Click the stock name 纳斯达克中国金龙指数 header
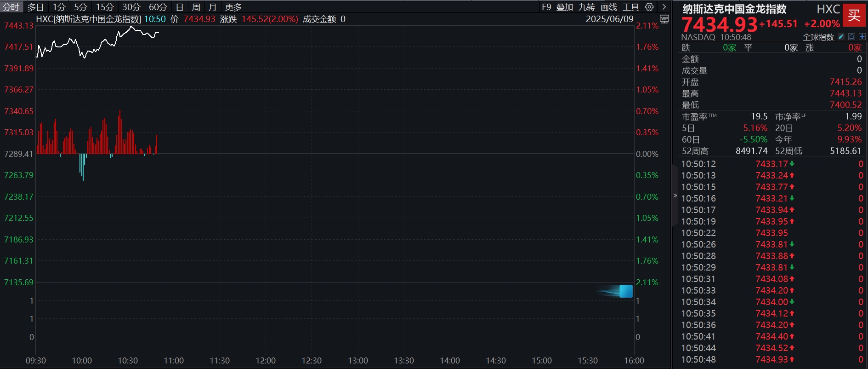Viewport: 868px width, 369px height. pos(734,9)
